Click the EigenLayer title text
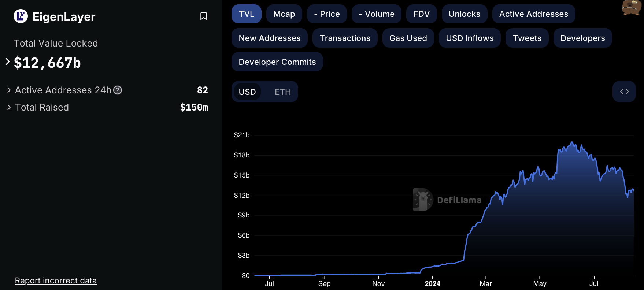Image resolution: width=644 pixels, height=290 pixels. point(64,17)
